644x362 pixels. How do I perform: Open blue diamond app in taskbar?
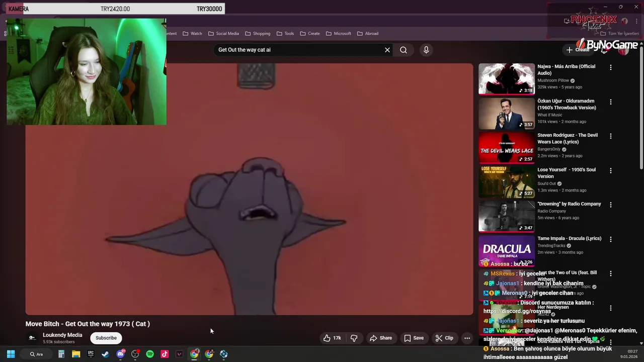point(224,354)
